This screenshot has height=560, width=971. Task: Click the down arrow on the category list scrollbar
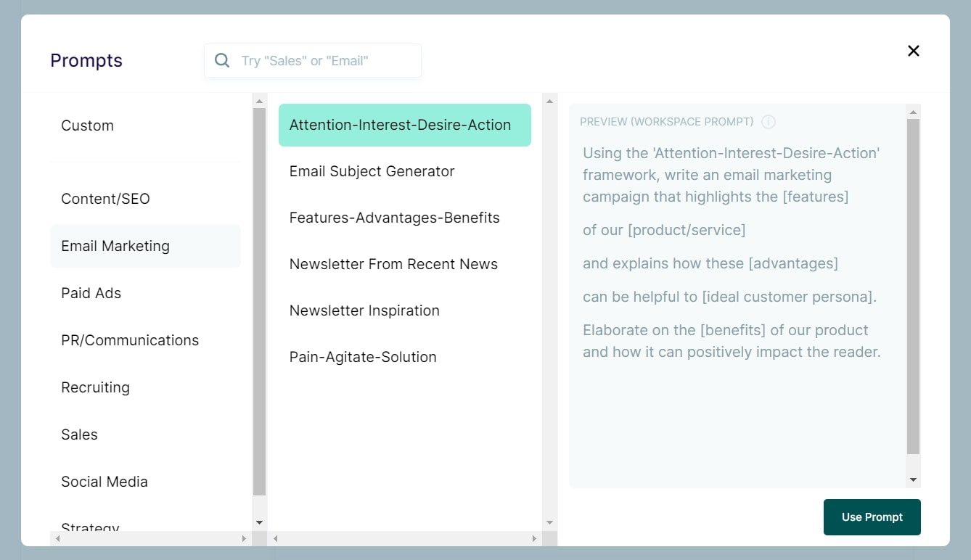pos(259,522)
